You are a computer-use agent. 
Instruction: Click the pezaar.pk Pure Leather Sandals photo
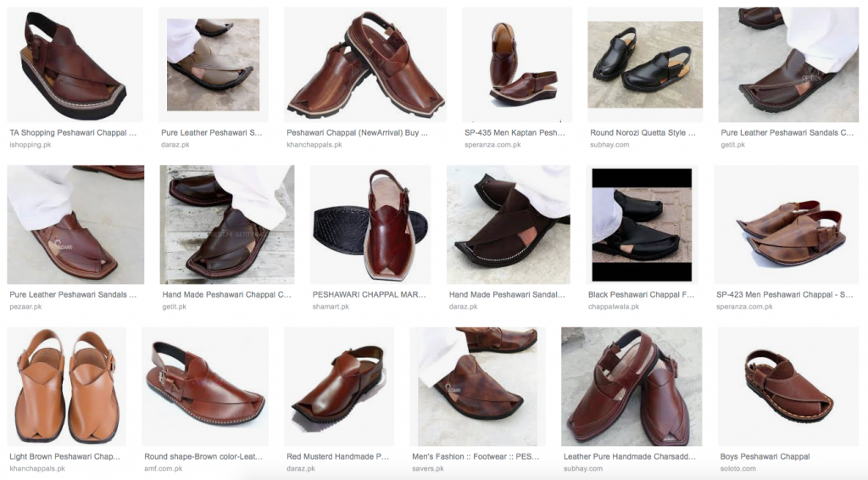[x=75, y=225]
